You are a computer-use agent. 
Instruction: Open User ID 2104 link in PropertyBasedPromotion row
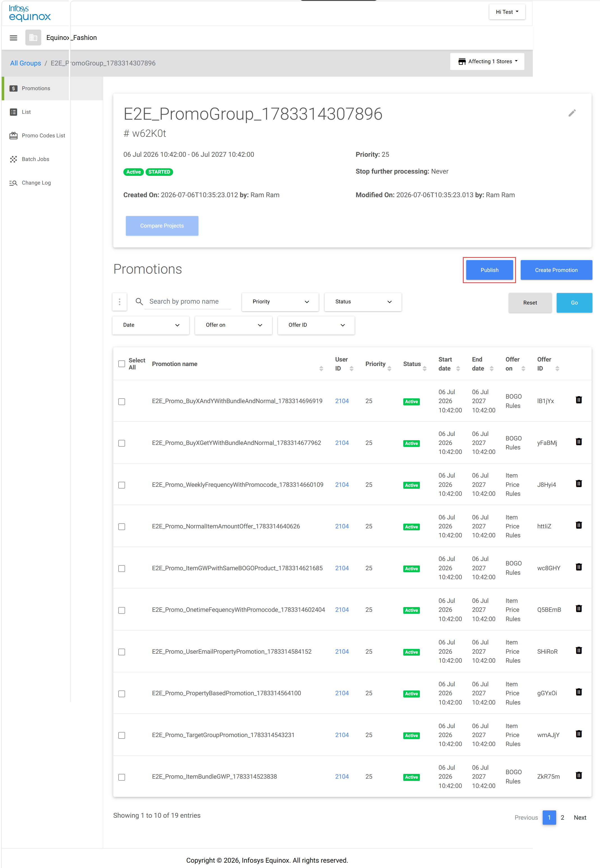342,693
